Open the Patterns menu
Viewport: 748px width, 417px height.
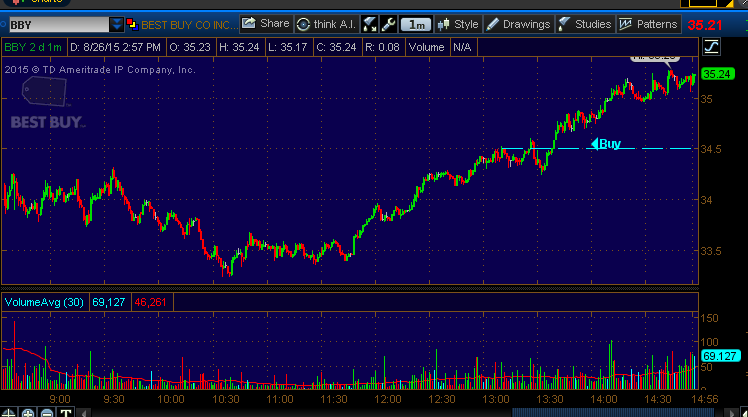[x=649, y=24]
